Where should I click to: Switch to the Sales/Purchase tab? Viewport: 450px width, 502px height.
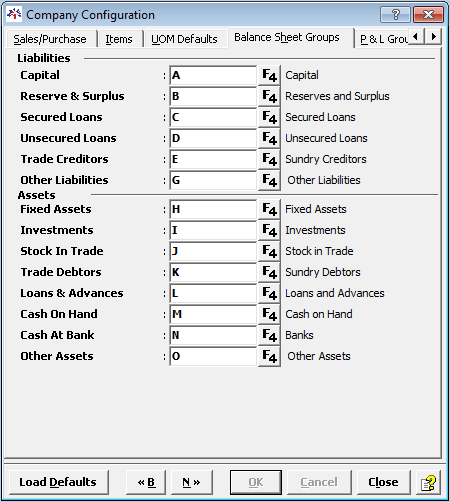(50, 39)
